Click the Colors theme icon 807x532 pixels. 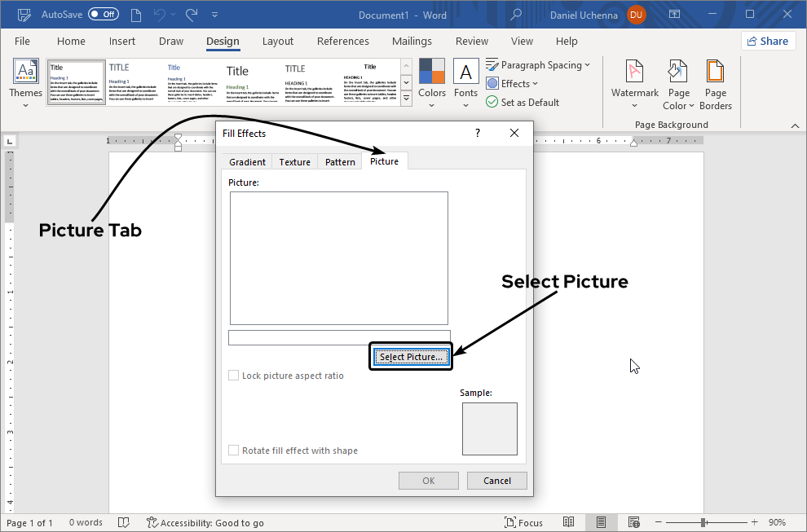(x=432, y=73)
